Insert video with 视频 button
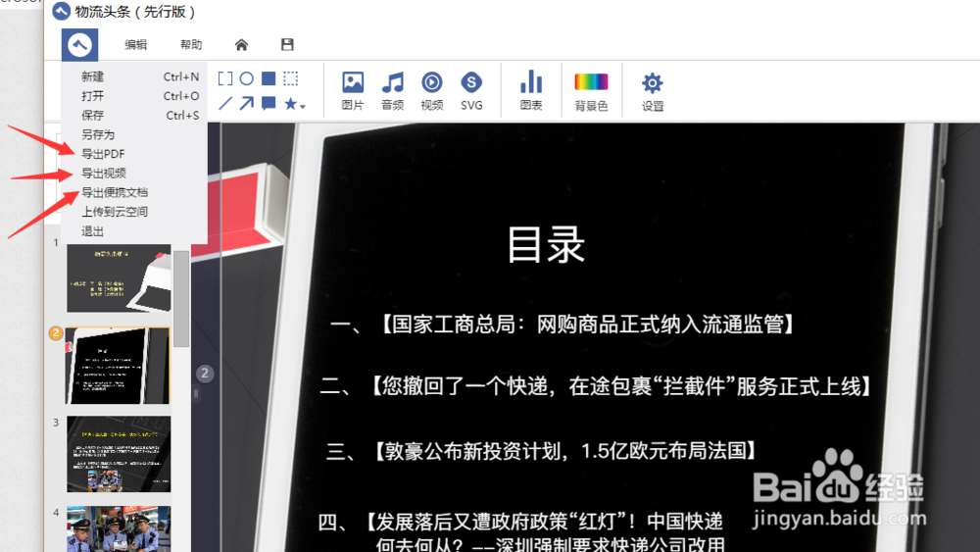 [x=432, y=90]
